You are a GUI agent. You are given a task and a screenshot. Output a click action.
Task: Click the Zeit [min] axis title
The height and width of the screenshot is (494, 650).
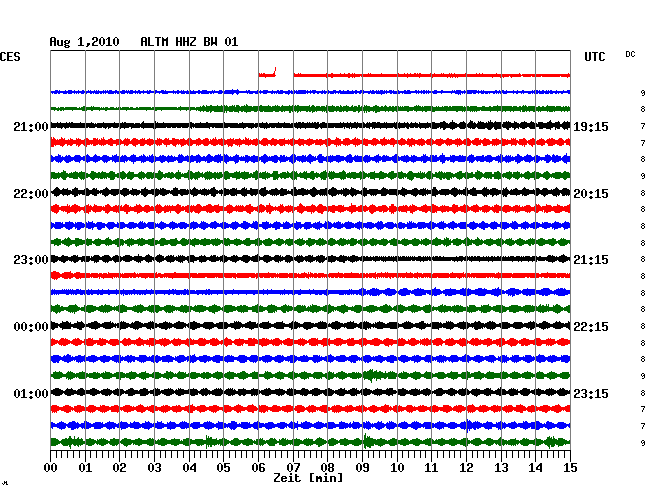(x=308, y=478)
